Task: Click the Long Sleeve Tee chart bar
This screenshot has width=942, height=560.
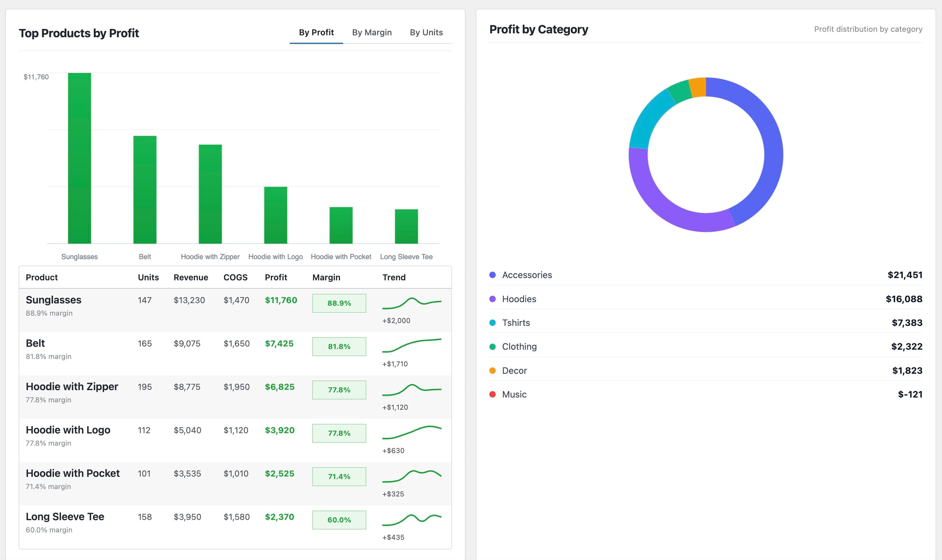Action: pos(406,226)
